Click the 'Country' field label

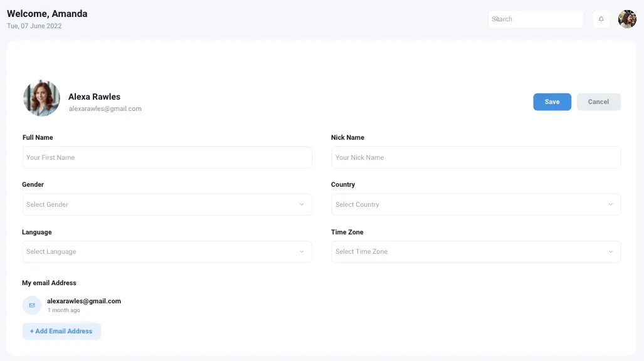click(343, 184)
